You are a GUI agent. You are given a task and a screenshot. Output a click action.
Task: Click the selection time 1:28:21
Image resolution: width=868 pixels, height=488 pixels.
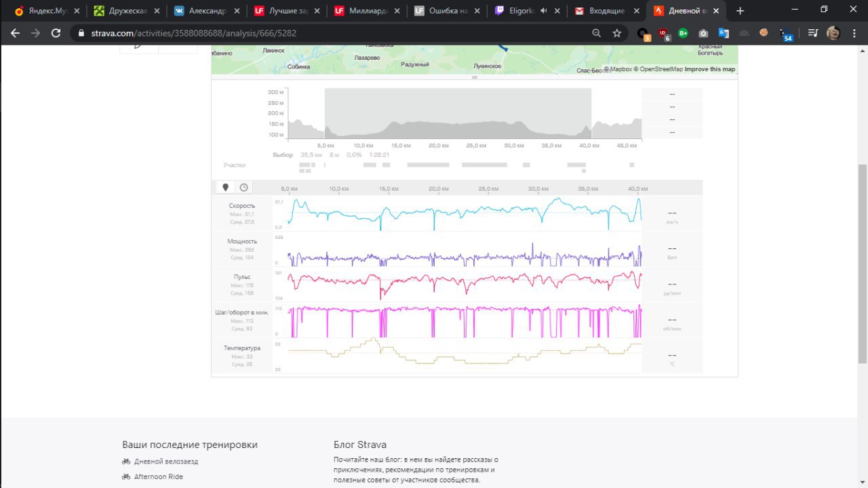[x=378, y=155]
